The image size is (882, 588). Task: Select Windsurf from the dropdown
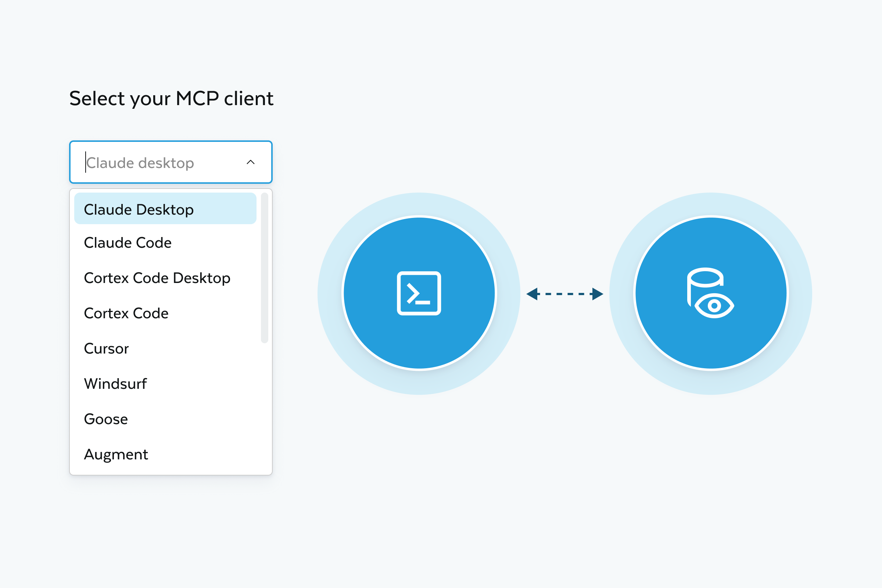pos(165,384)
